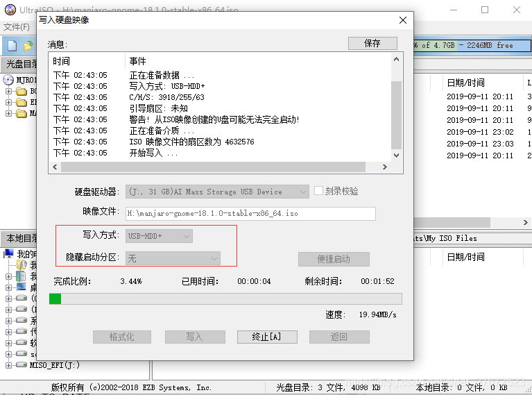
Task: Maximize the UltraISO main window
Action: click(485, 10)
